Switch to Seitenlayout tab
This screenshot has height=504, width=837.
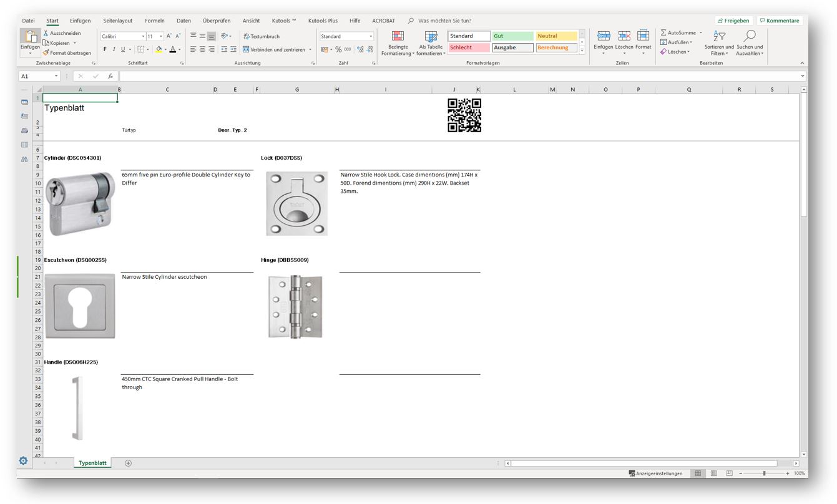coord(118,21)
